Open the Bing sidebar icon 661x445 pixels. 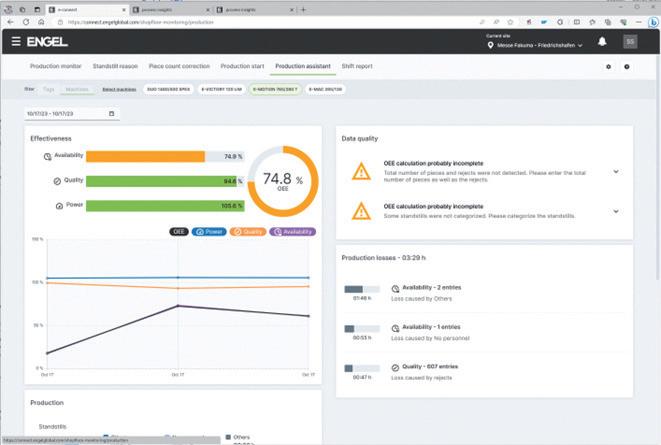[653, 22]
